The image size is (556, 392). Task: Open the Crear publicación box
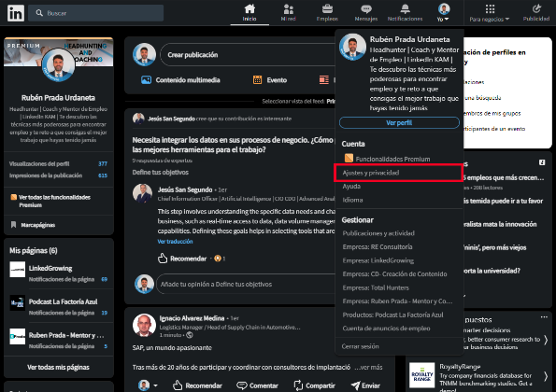249,55
